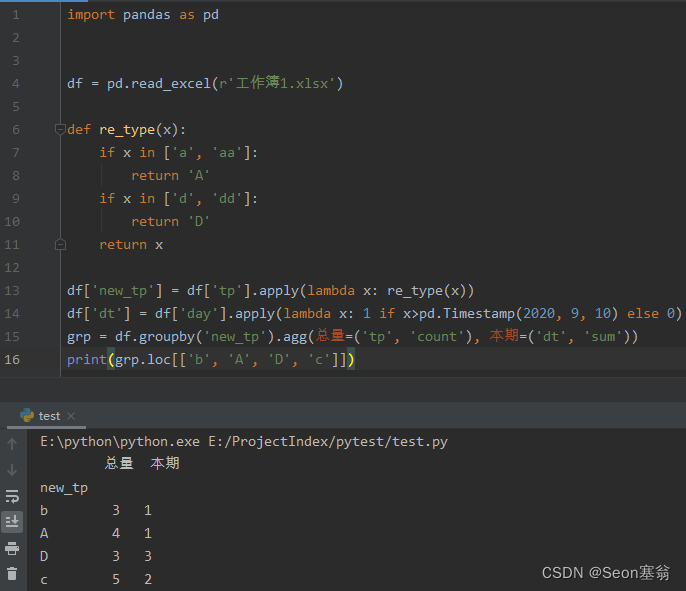Click output row 'D 3 3'
The image size is (686, 591).
pos(96,556)
